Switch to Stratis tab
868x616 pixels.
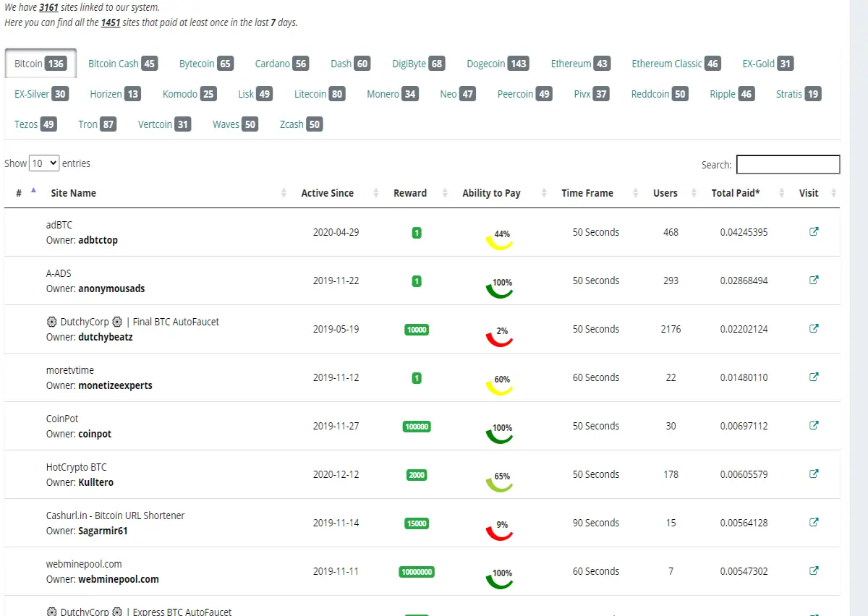tap(799, 94)
